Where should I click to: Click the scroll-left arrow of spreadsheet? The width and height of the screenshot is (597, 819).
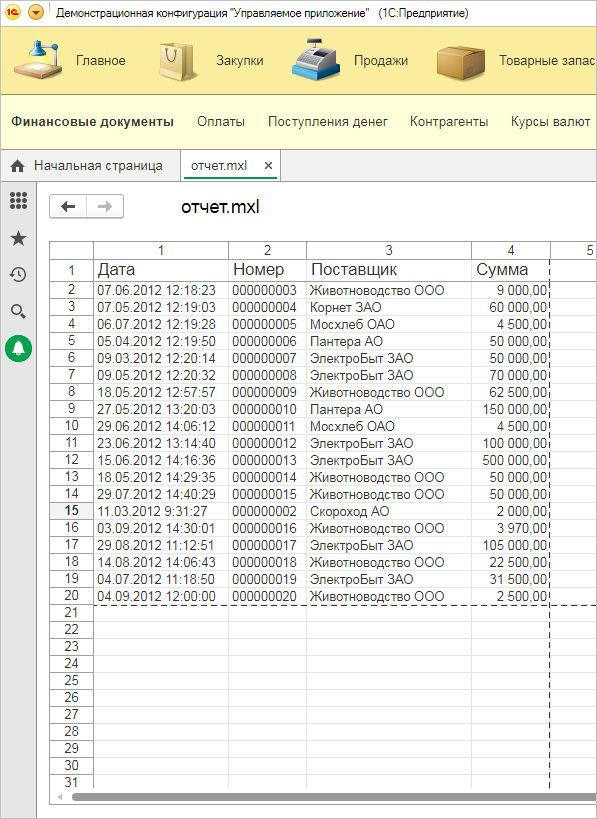[60, 797]
